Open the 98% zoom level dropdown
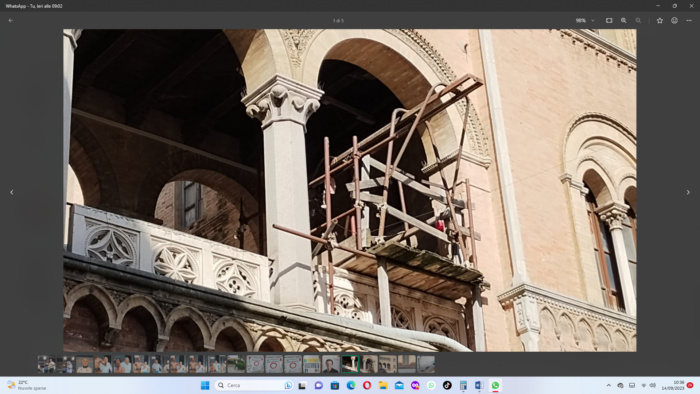 (x=585, y=21)
